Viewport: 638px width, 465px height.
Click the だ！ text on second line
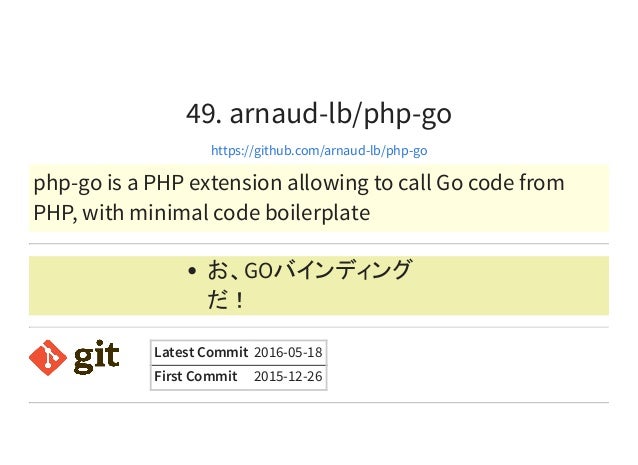226,300
